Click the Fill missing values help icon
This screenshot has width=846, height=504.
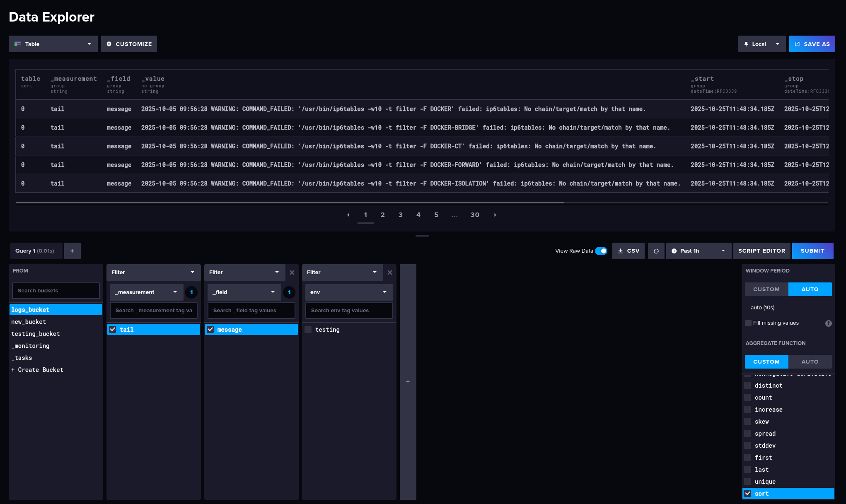[828, 323]
